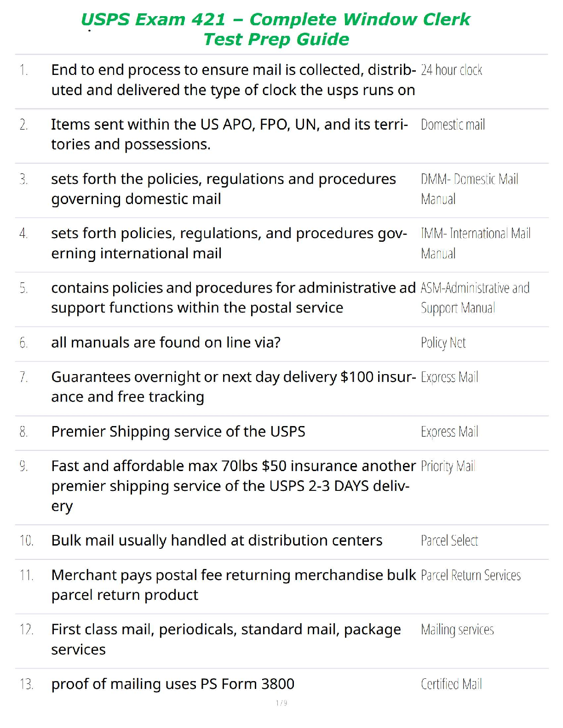Select the "Parcel Select" answer
The width and height of the screenshot is (563, 728).
(x=449, y=540)
